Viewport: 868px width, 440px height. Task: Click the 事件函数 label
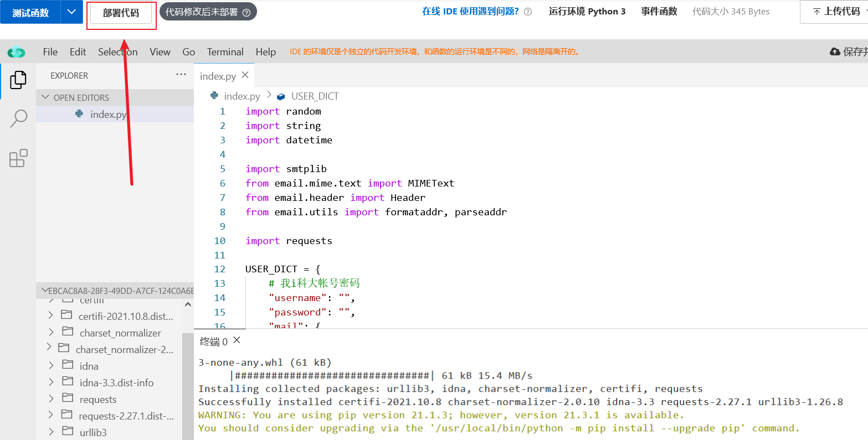[x=659, y=11]
